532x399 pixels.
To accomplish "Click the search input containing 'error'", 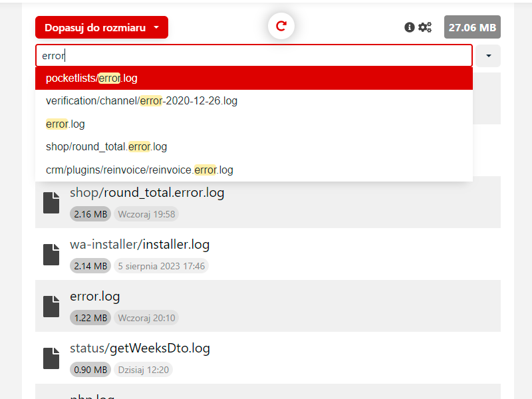I will pos(253,56).
